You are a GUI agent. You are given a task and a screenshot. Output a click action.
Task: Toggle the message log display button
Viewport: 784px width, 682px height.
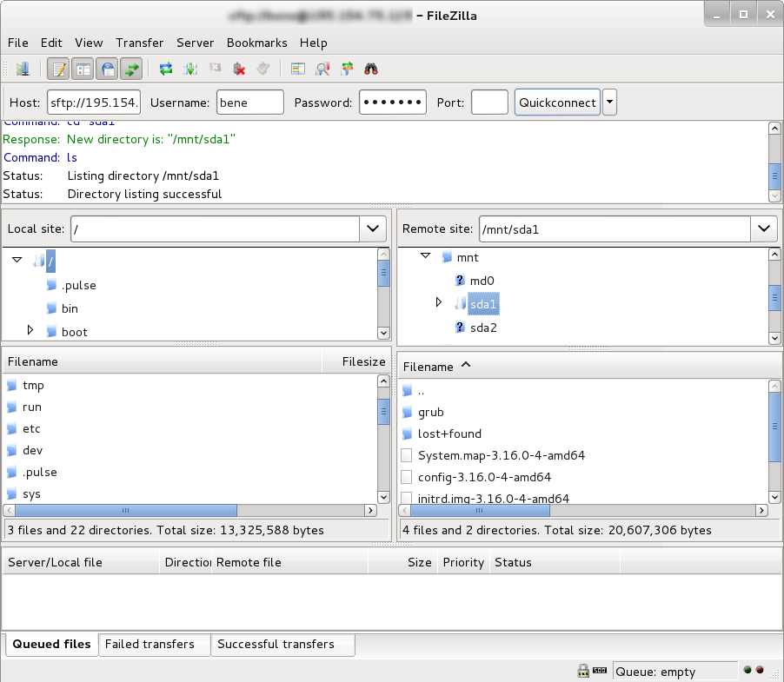click(x=59, y=69)
